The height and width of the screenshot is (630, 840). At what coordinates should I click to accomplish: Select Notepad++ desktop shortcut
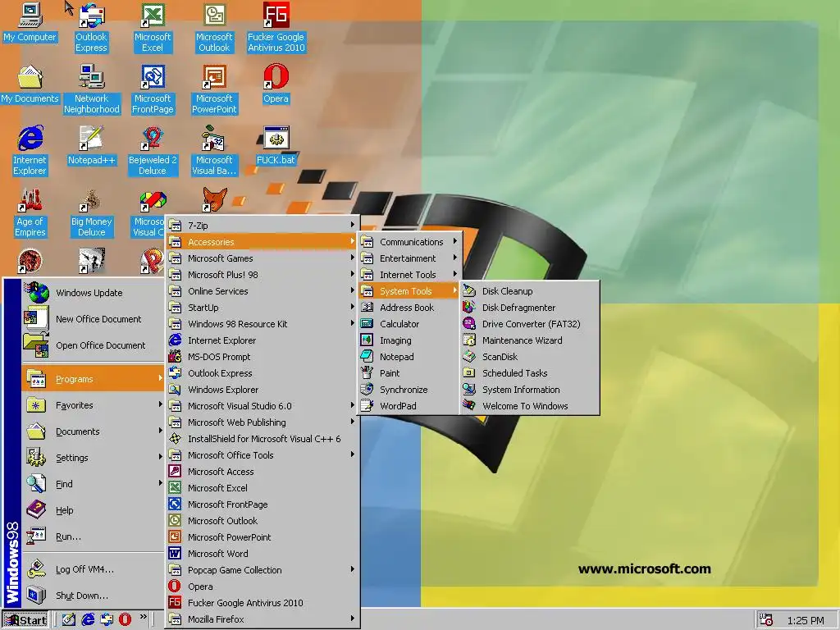point(92,146)
